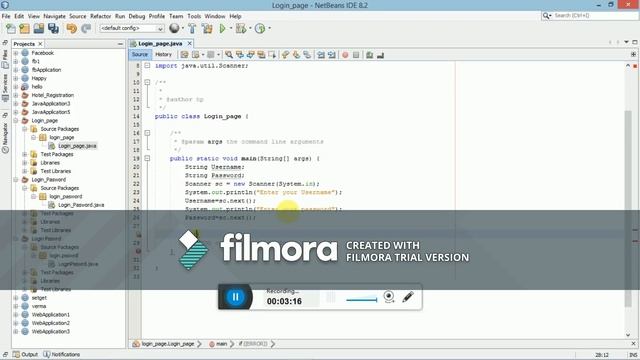Close the Projects panel tab
The width and height of the screenshot is (640, 360).
40,44
